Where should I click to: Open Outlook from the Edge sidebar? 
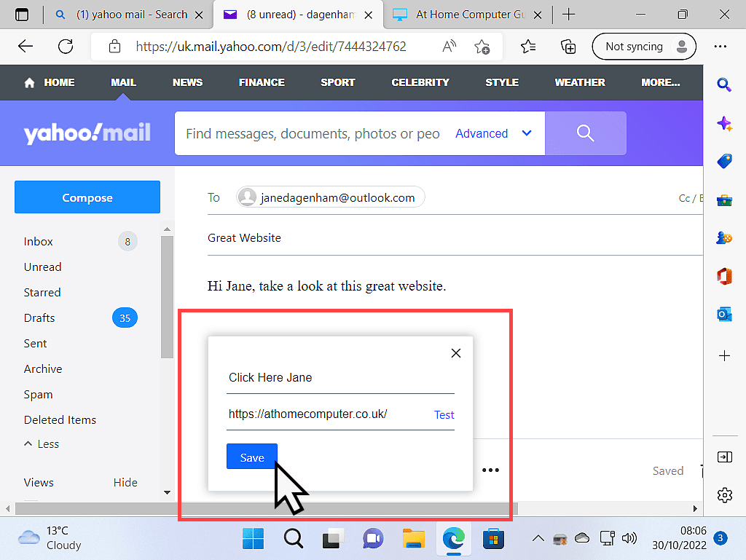[x=724, y=315]
